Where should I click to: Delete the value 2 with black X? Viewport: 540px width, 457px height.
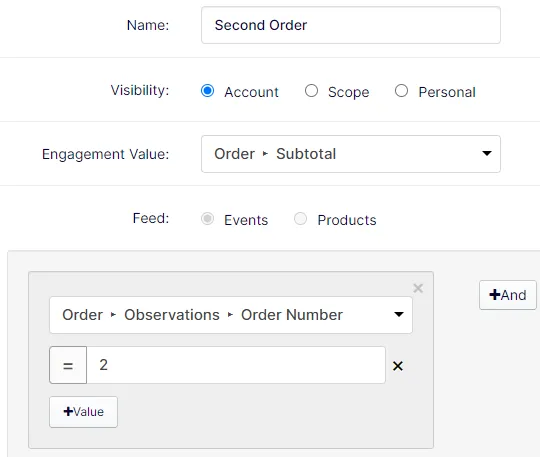coord(398,366)
